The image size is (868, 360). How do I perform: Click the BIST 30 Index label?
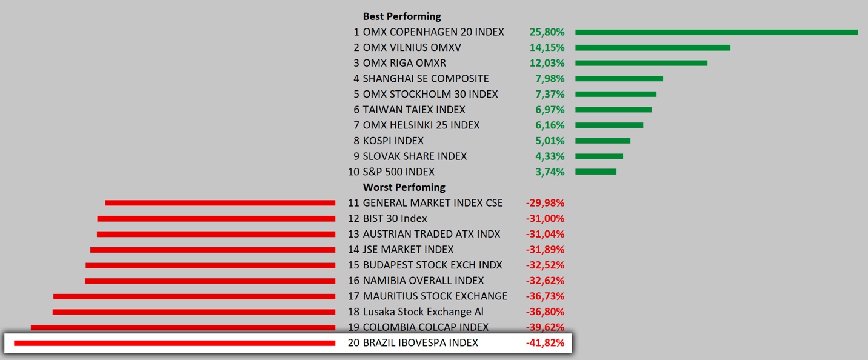pos(395,218)
